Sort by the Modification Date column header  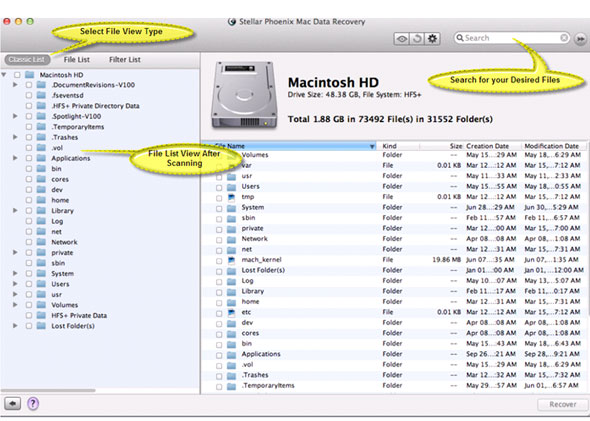(554, 146)
